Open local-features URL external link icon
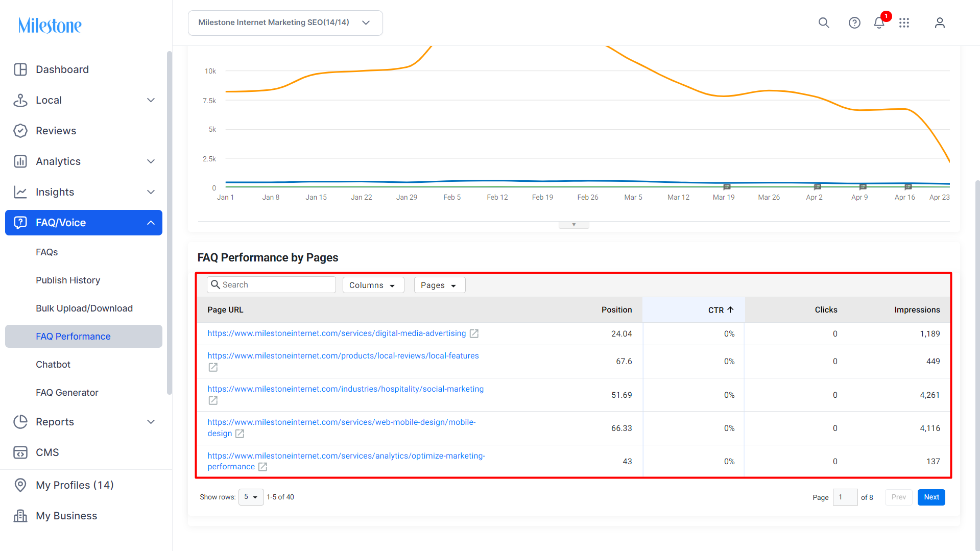Viewport: 980px width, 551px height. 213,367
